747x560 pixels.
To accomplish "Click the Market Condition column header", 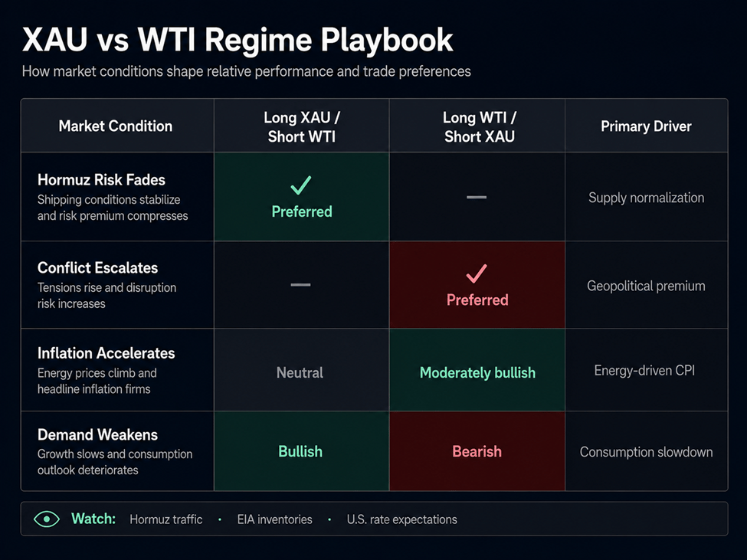I will [x=115, y=126].
